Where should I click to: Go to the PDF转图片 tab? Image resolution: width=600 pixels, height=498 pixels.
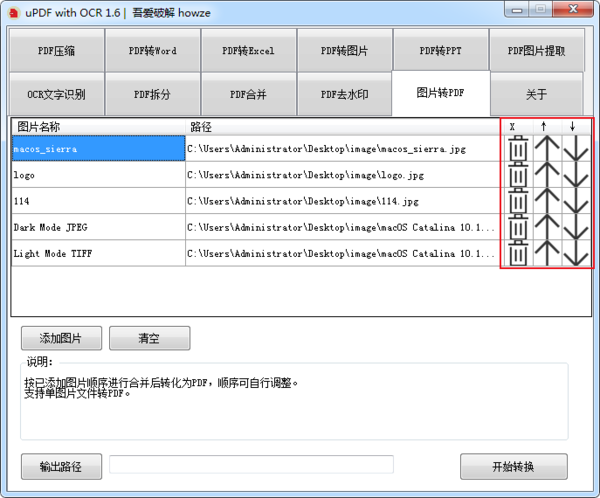[345, 51]
